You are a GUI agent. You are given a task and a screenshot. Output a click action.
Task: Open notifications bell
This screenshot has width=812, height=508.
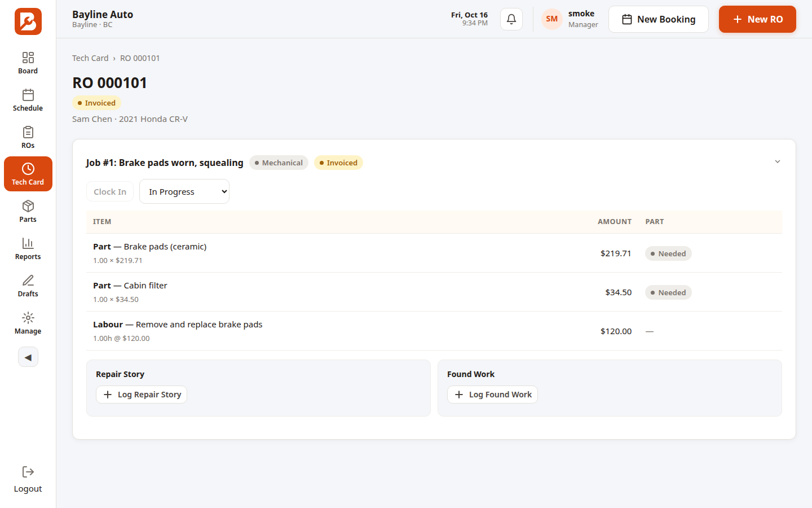(511, 19)
